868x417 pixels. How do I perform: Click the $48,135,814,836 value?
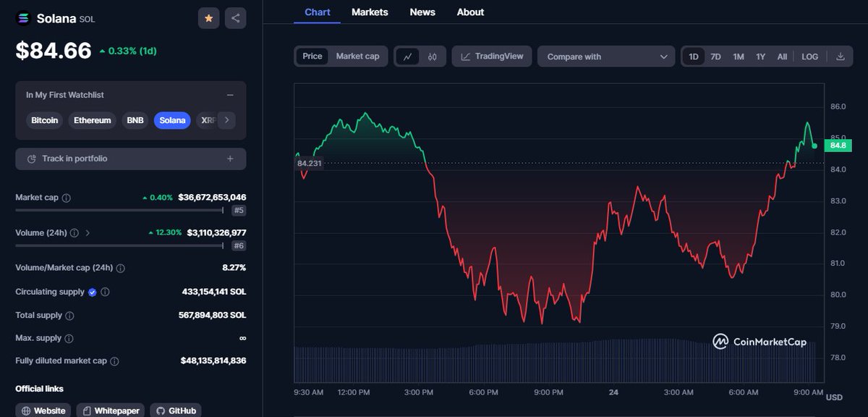(213, 361)
